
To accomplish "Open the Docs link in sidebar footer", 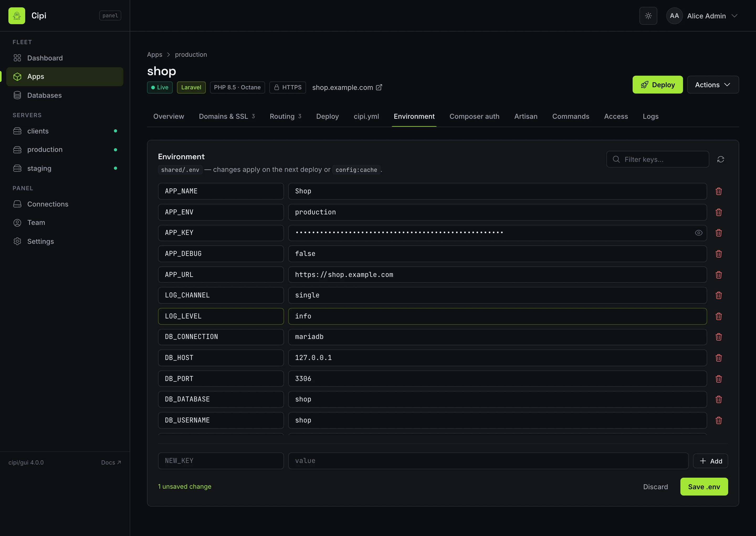I will [x=111, y=462].
